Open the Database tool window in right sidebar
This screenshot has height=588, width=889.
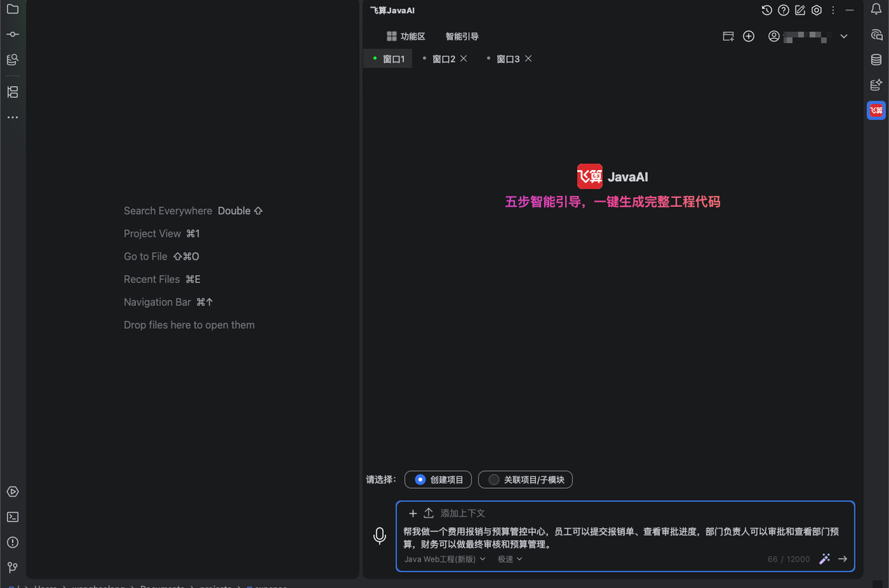pyautogui.click(x=876, y=60)
